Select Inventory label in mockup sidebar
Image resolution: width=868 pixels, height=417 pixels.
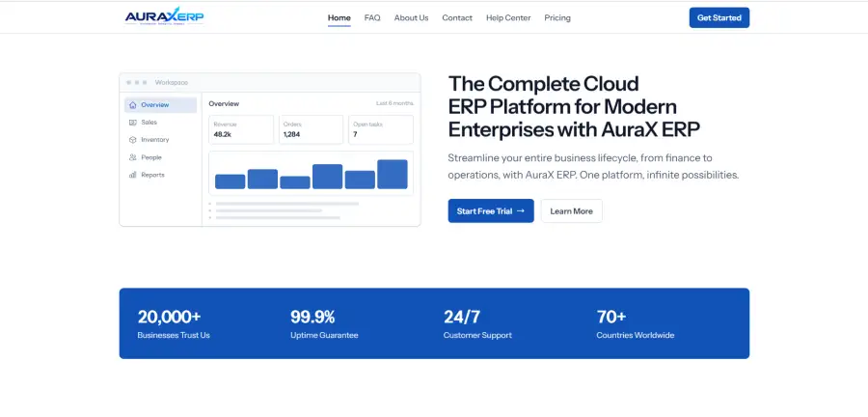click(155, 140)
